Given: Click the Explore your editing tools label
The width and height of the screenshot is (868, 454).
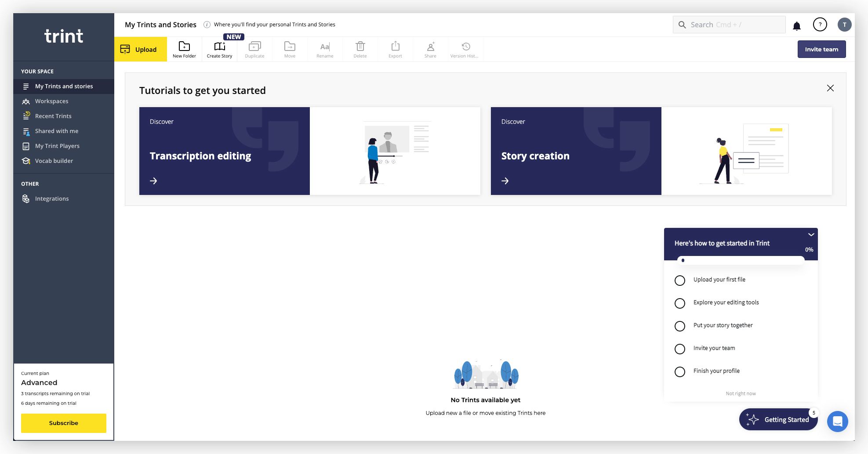Looking at the screenshot, I should click(726, 303).
